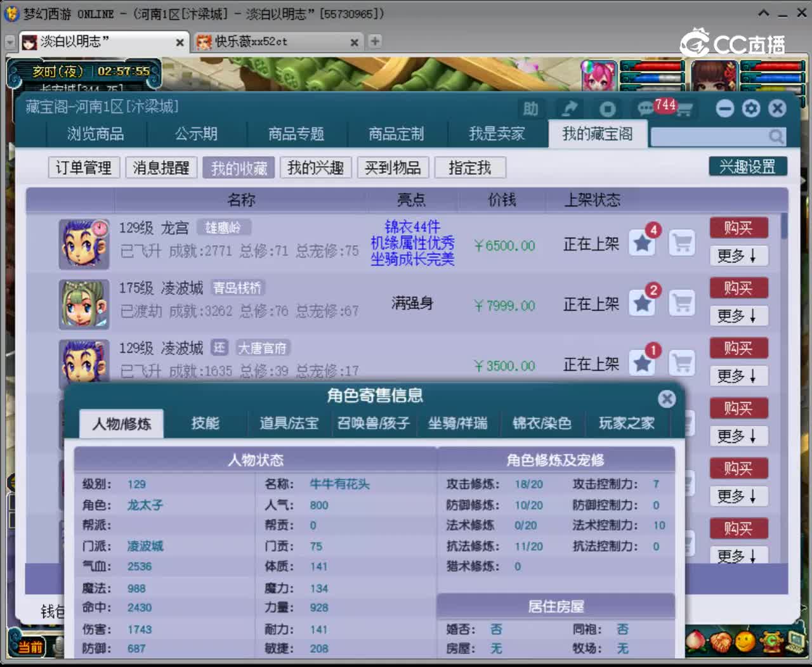Add the ¥3500 listing to cart
This screenshot has height=667, width=812.
(x=682, y=363)
